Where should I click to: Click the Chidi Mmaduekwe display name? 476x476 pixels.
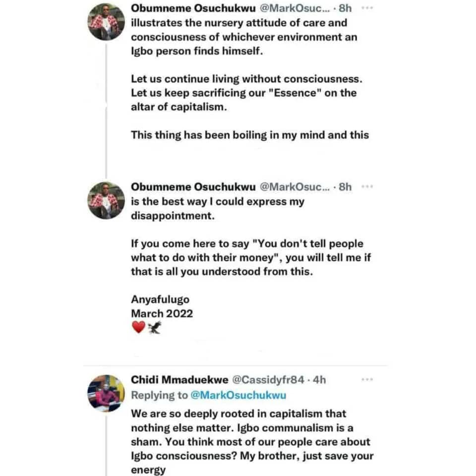pos(178,380)
